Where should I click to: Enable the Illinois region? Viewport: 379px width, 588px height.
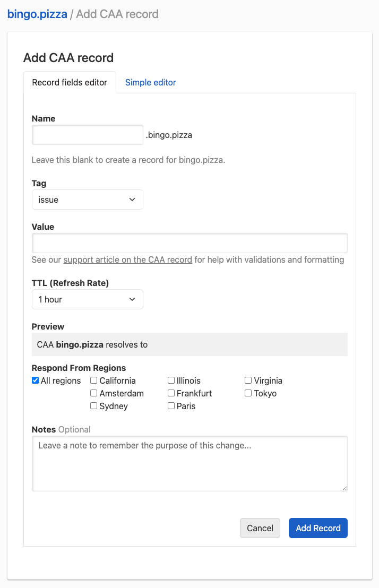pos(171,381)
